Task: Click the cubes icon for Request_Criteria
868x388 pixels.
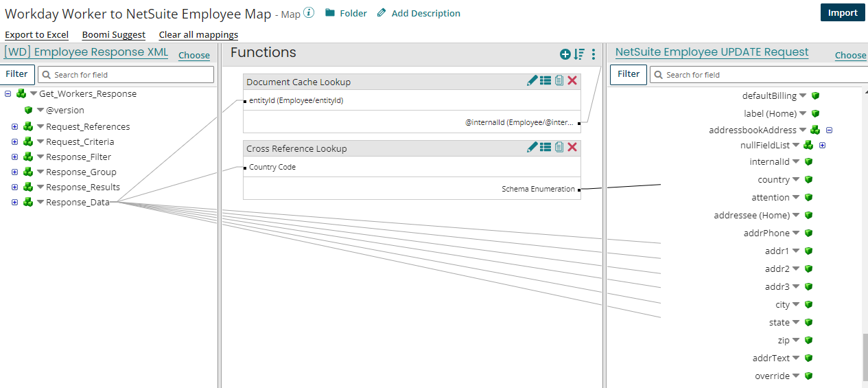Action: [28, 141]
